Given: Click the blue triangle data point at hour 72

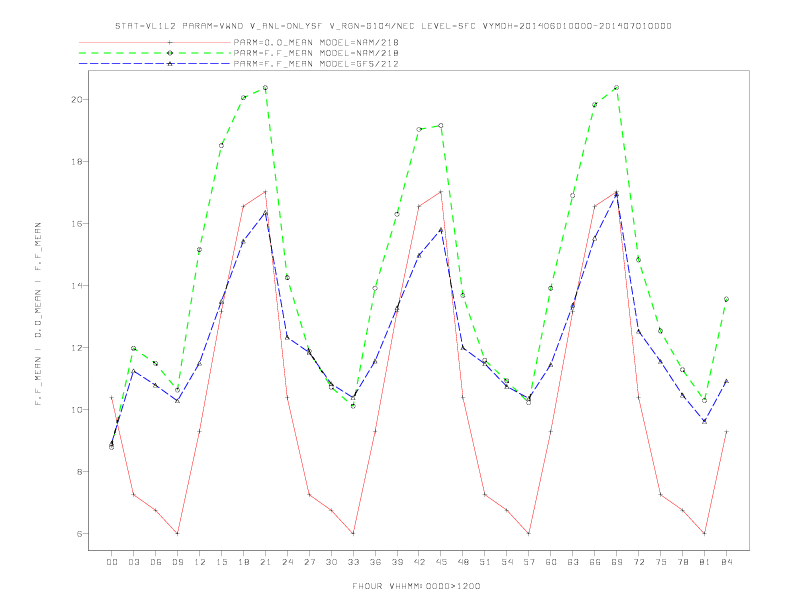Looking at the screenshot, I should pos(638,332).
